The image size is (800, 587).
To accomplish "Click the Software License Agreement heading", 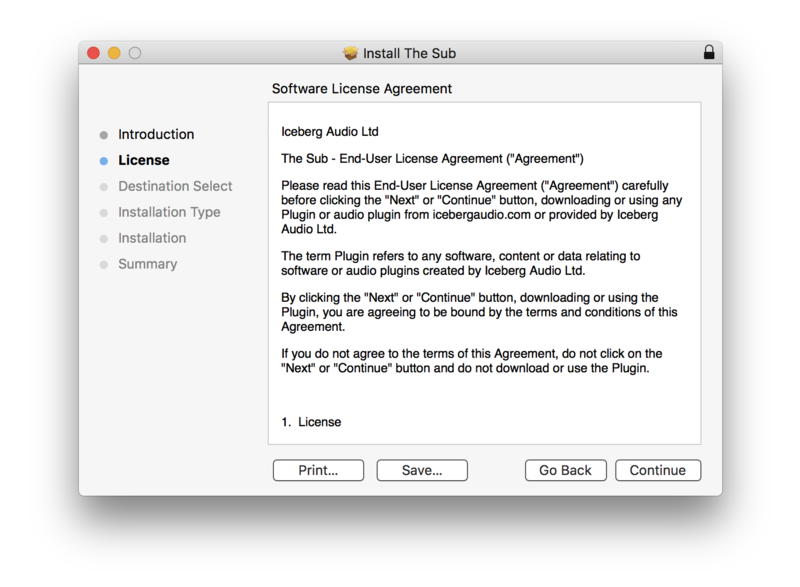I will coord(362,89).
